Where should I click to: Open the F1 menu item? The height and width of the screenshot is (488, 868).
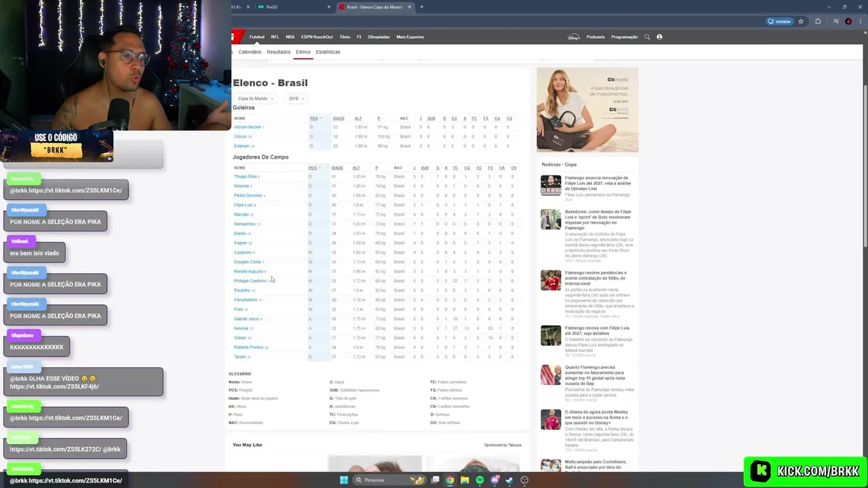click(x=359, y=37)
